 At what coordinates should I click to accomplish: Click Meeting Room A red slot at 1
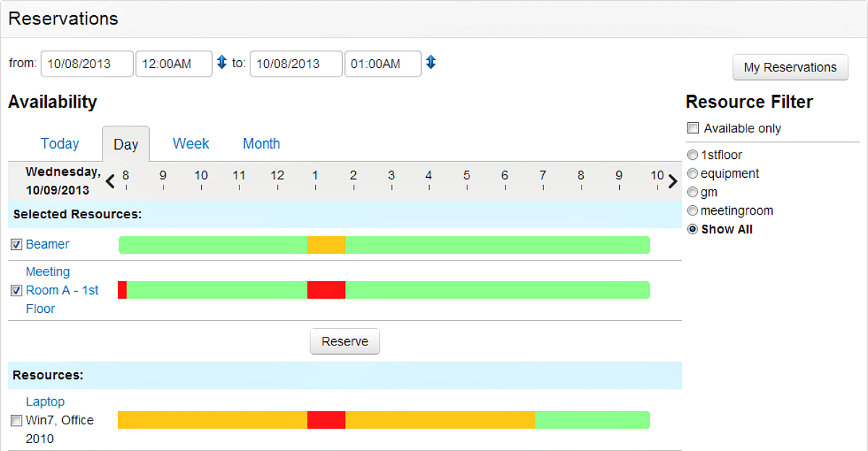(326, 291)
